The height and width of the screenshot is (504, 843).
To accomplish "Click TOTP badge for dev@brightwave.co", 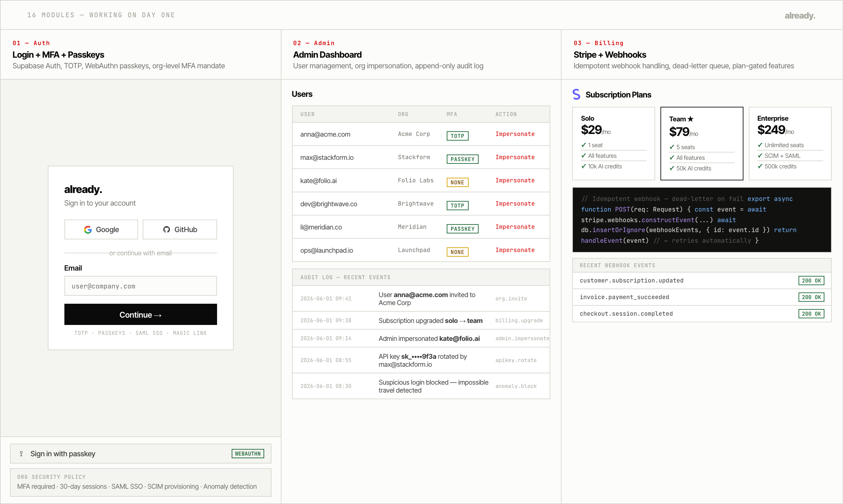I will pos(458,206).
